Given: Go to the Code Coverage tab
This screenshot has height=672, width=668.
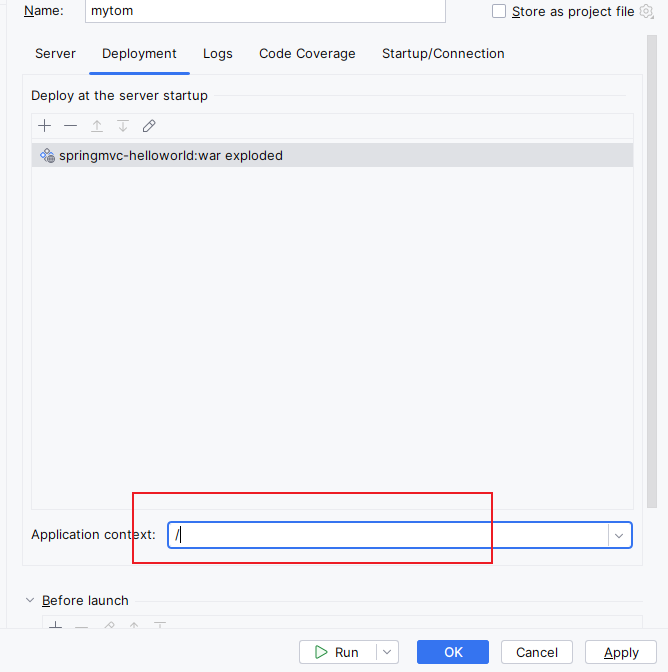Looking at the screenshot, I should pyautogui.click(x=307, y=54).
